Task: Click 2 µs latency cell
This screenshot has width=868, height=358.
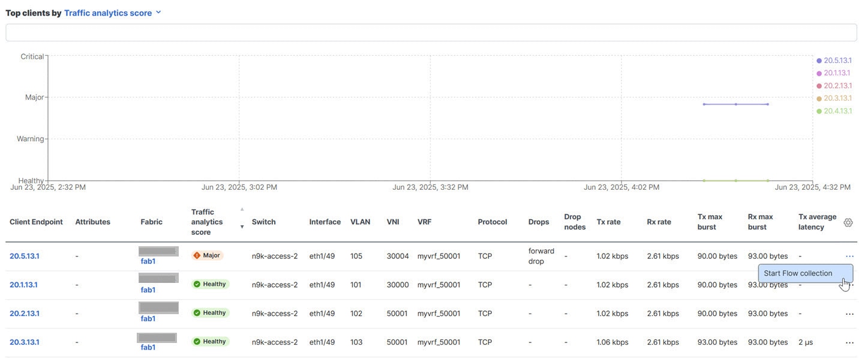Action: point(806,342)
